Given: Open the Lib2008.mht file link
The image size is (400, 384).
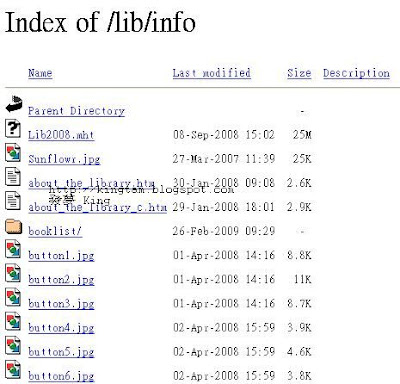Looking at the screenshot, I should point(61,135).
